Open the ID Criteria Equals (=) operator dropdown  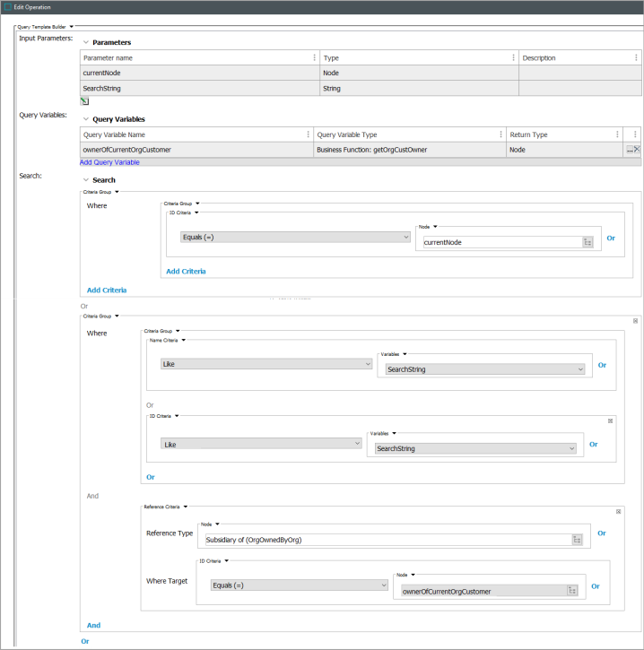coord(295,237)
